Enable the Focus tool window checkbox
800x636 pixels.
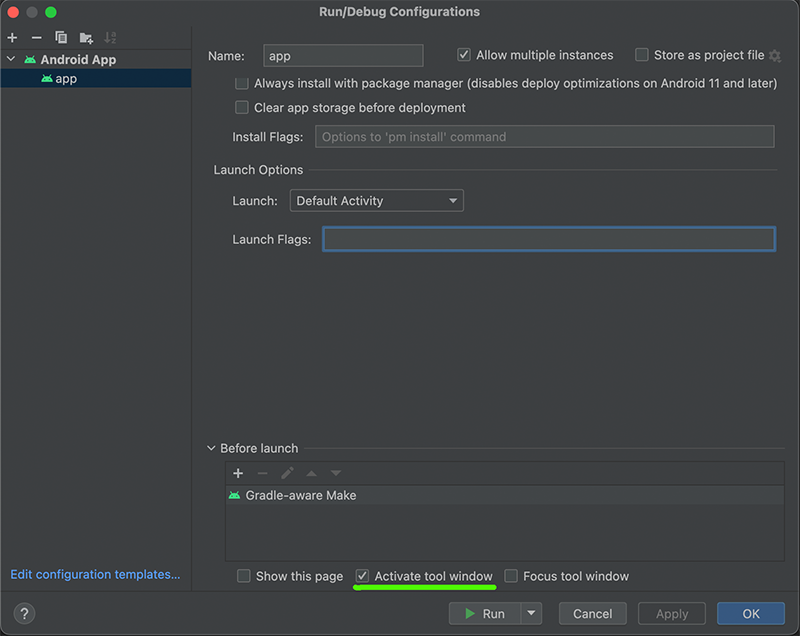point(511,576)
